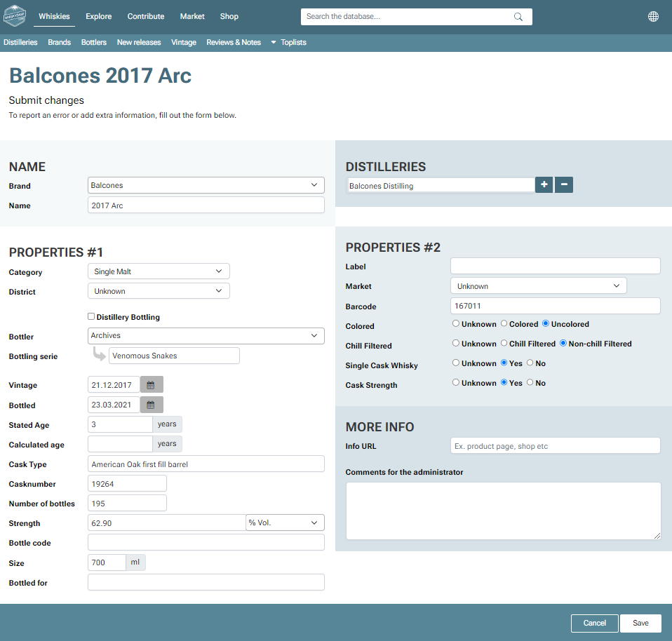Open the Bottled date calendar icon
Screen dimensions: 672x641
coord(152,405)
